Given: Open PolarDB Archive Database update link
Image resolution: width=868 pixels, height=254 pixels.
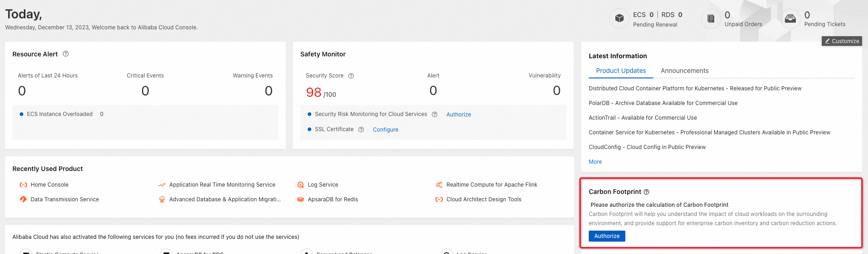Looking at the screenshot, I should 663,103.
